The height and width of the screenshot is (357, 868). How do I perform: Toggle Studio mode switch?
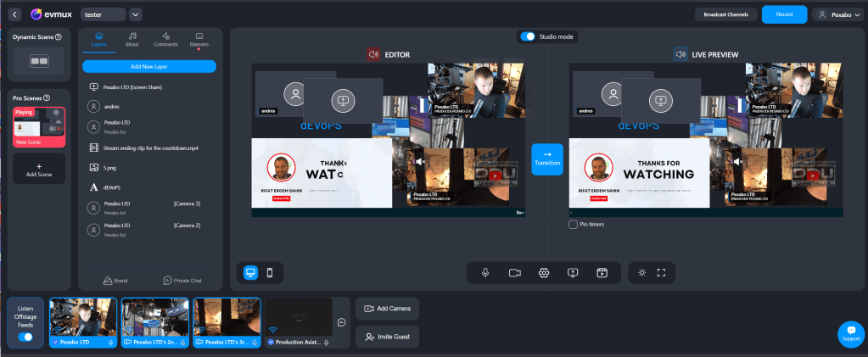(x=528, y=36)
